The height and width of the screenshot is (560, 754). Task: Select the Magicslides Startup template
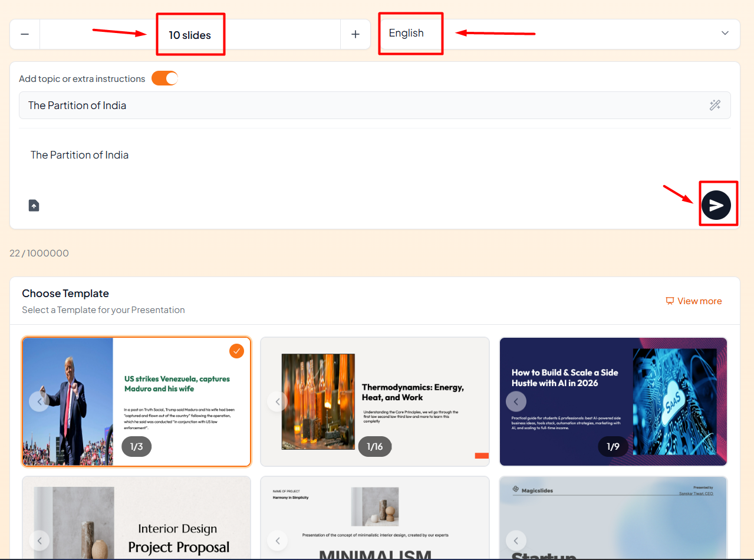pyautogui.click(x=613, y=518)
